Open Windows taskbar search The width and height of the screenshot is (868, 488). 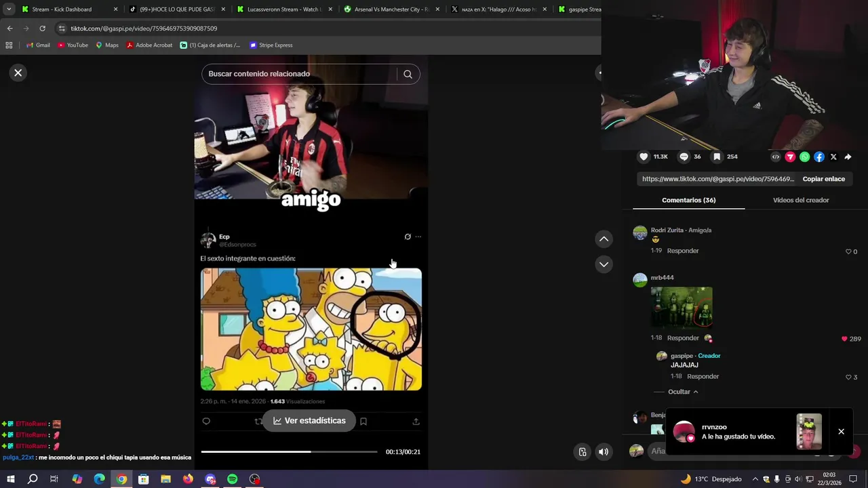(33, 479)
